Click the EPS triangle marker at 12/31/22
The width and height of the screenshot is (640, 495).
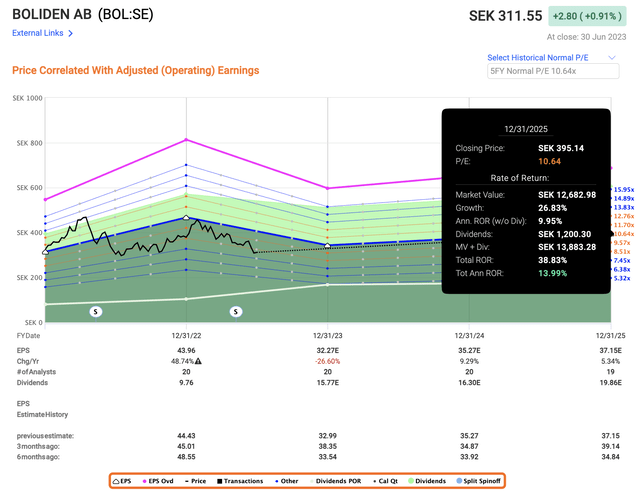[186, 218]
